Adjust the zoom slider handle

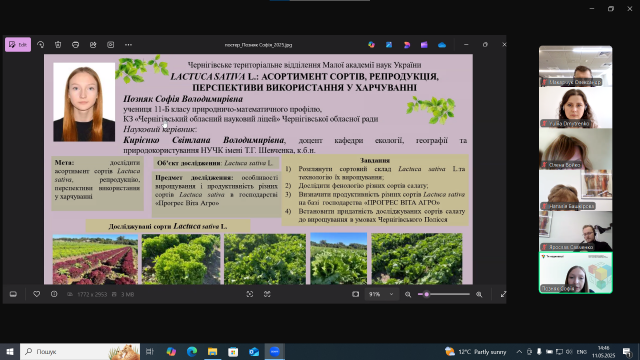(427, 294)
